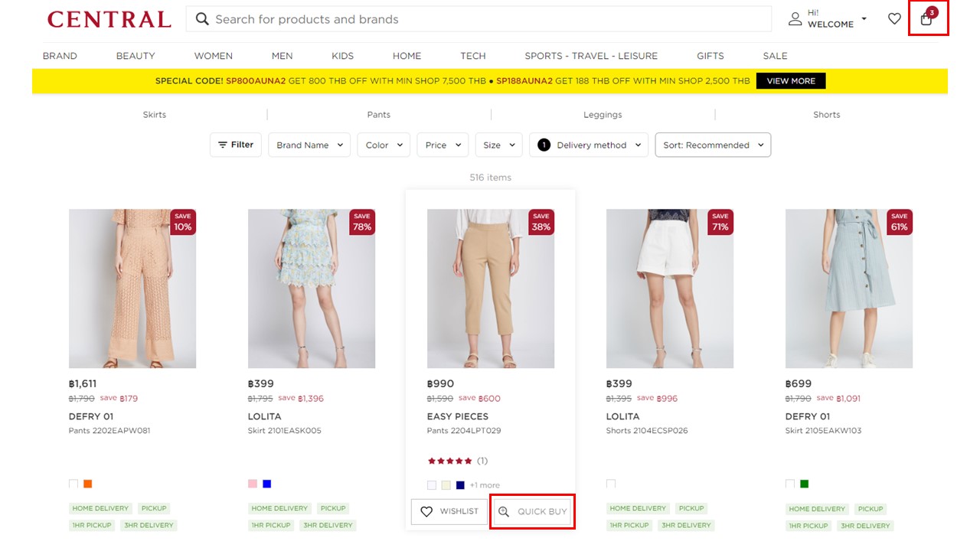Screen dimensions: 980x551
Task: Click 'Shorts 2104ECSP026' product title
Action: (647, 431)
